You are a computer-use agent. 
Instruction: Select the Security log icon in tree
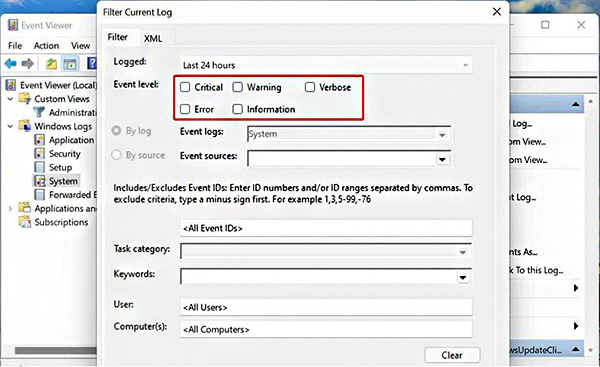(x=39, y=153)
